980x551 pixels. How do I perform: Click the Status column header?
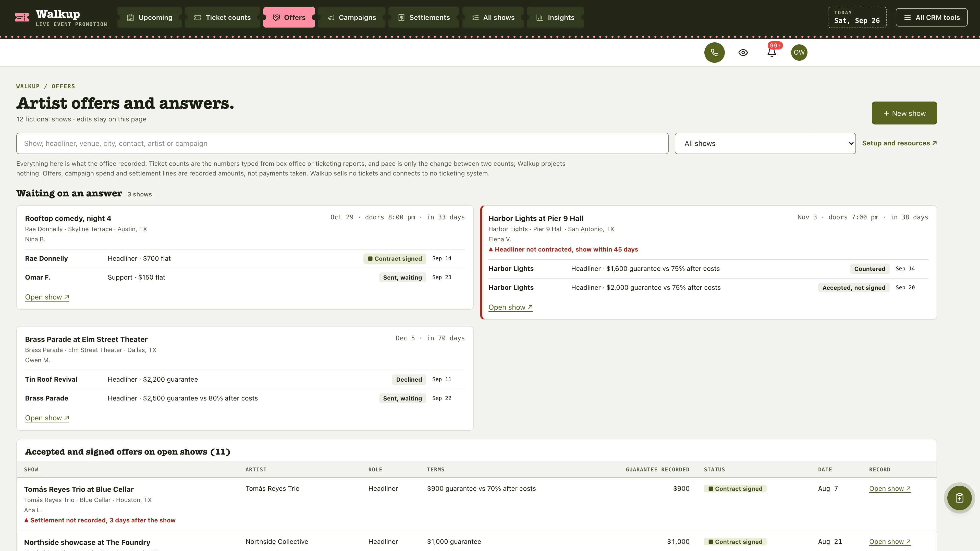714,470
